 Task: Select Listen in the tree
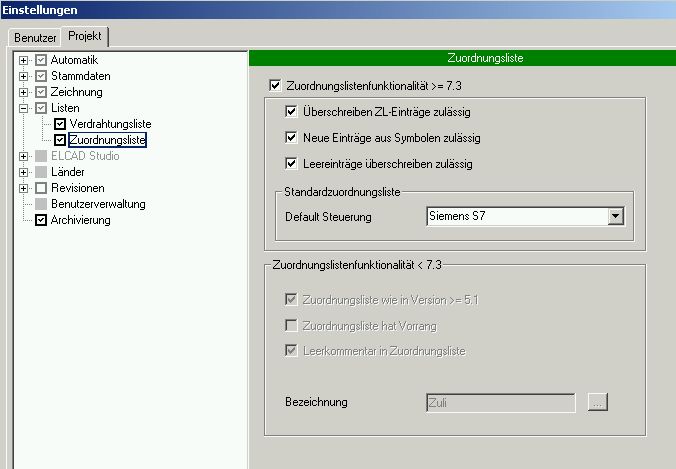coord(65,108)
